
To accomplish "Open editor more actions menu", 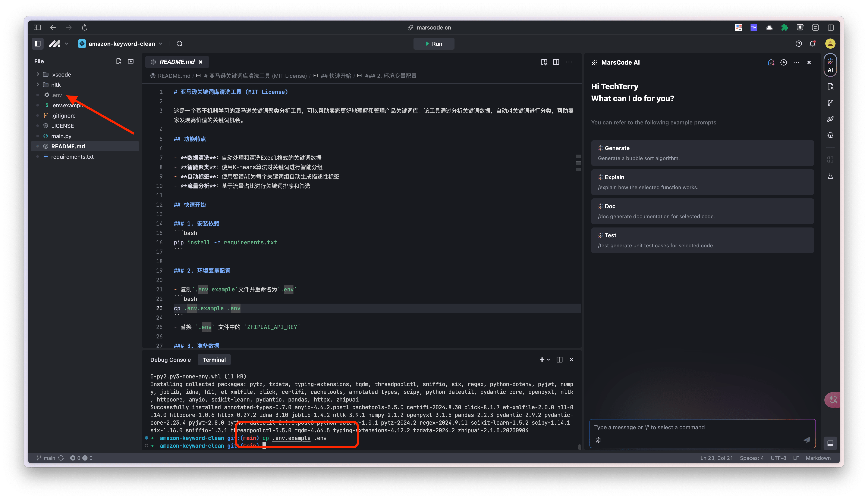I will [569, 62].
